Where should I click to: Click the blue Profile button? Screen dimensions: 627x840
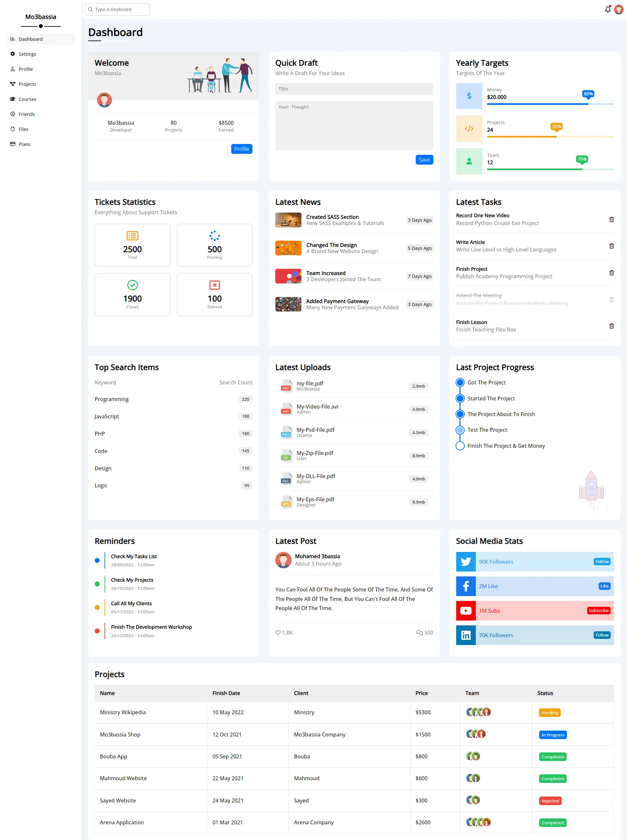coord(242,149)
